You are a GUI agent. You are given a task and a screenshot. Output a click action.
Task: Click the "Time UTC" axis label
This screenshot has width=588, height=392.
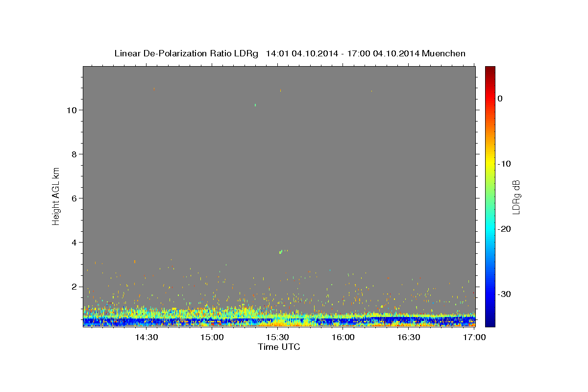pyautogui.click(x=279, y=347)
